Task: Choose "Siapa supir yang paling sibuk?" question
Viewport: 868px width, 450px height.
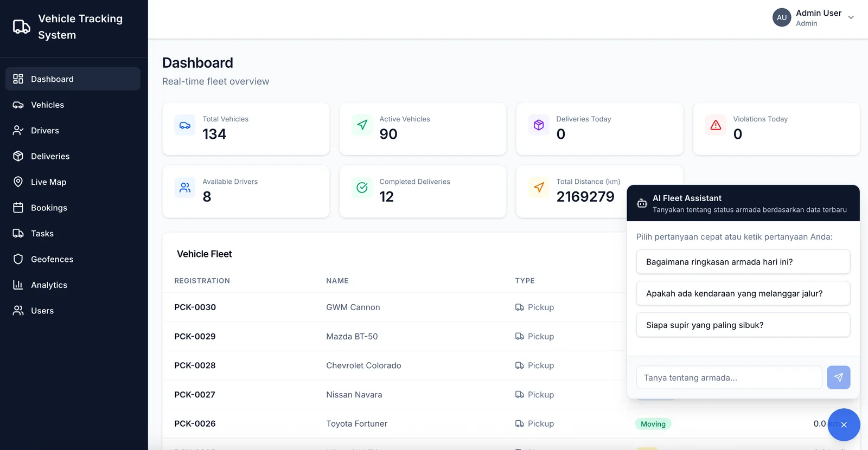Action: (x=743, y=325)
